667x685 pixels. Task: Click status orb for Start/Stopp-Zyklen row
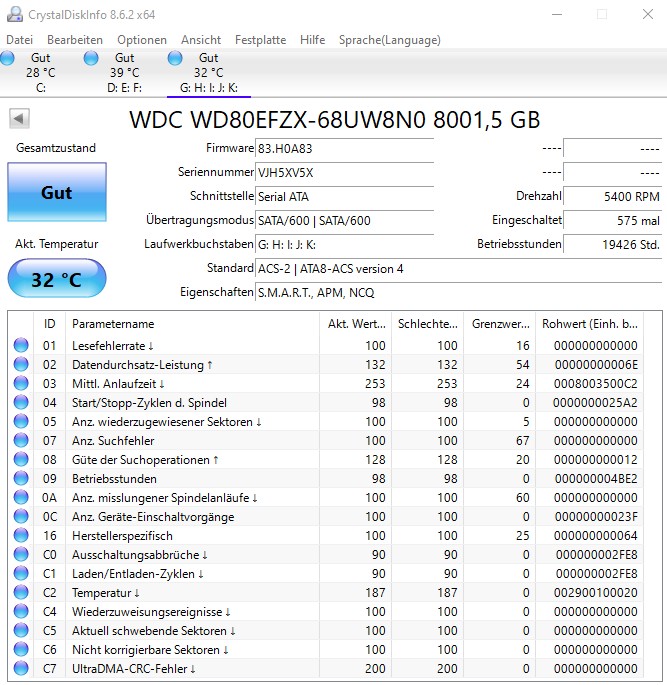point(21,402)
